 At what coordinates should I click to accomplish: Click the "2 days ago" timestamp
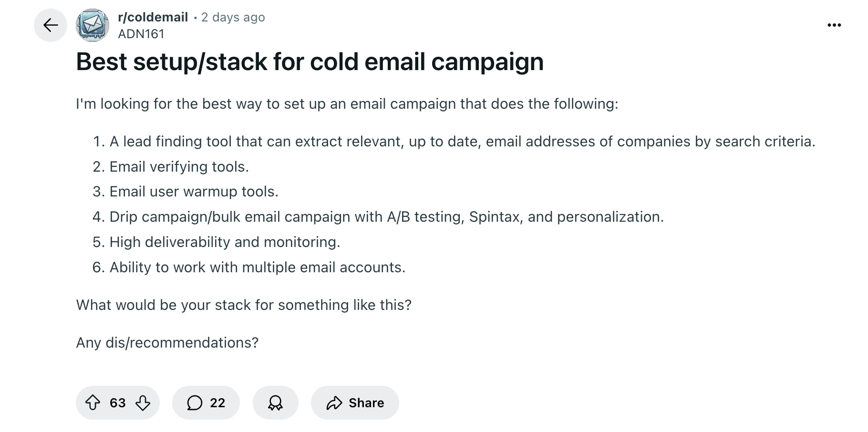(233, 17)
